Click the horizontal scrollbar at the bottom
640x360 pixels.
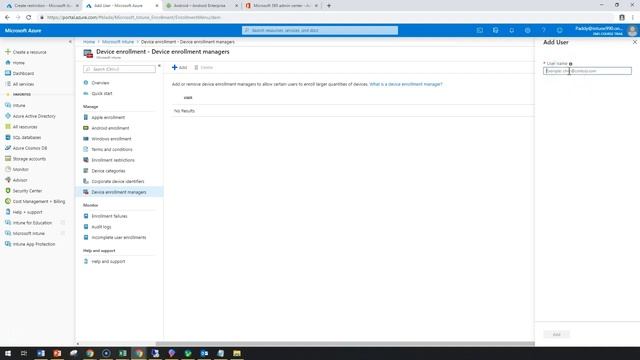click(345, 344)
